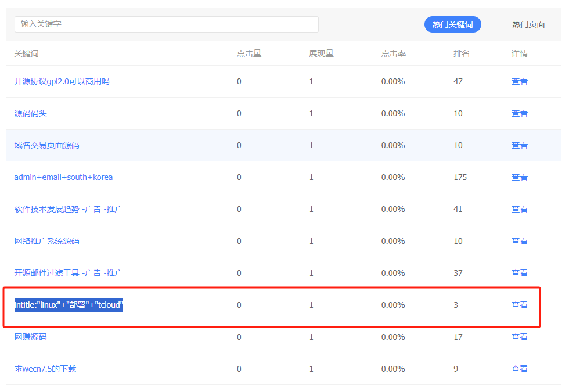Open keyword 开源邮件过滤工具 -广告 -推广
569x392 pixels.
69,273
